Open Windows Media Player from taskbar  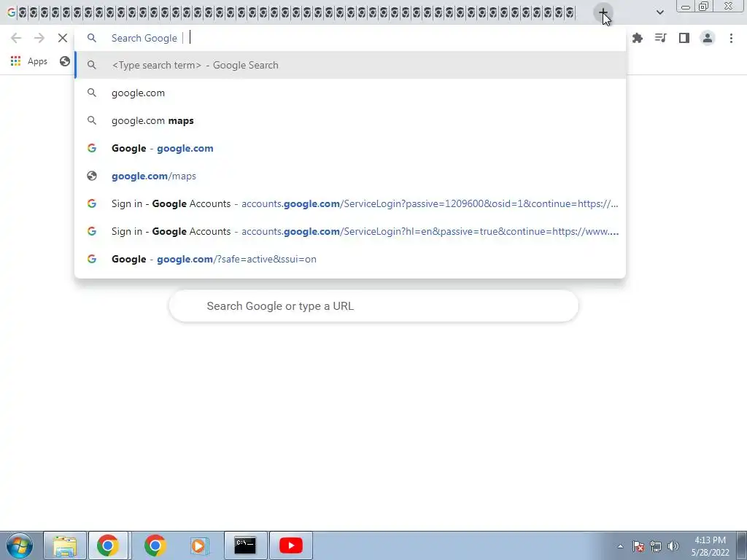(x=198, y=545)
